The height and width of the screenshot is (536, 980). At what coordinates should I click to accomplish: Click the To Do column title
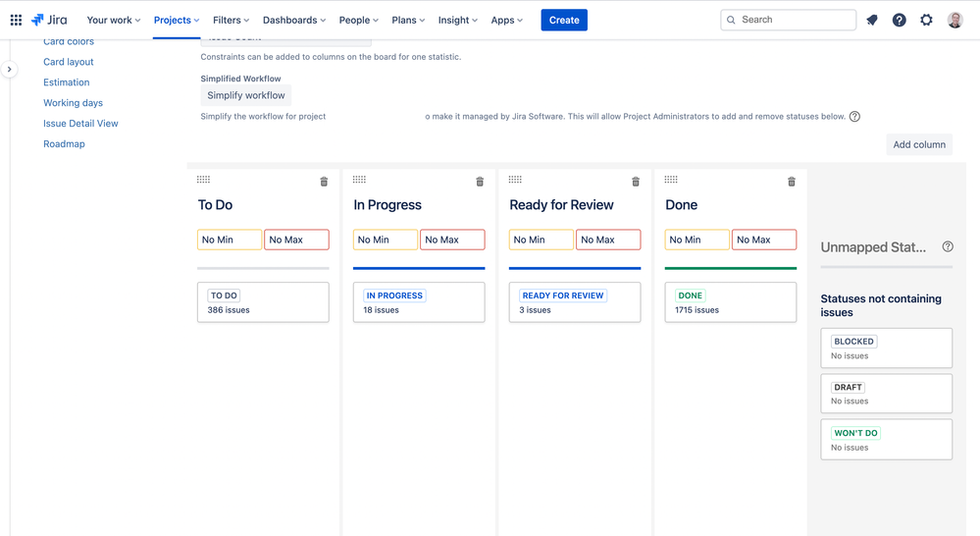pyautogui.click(x=215, y=205)
